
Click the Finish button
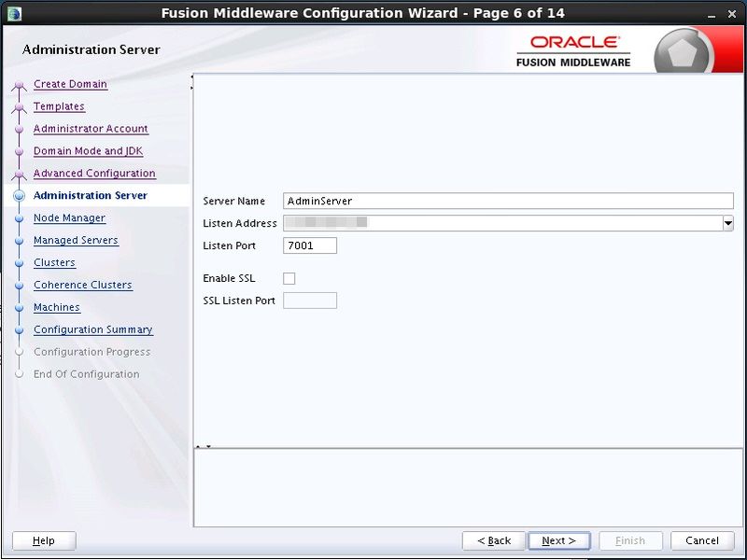coord(630,540)
